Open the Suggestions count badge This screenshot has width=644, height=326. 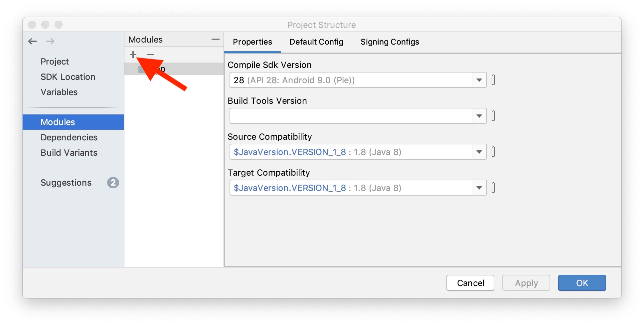pyautogui.click(x=113, y=183)
